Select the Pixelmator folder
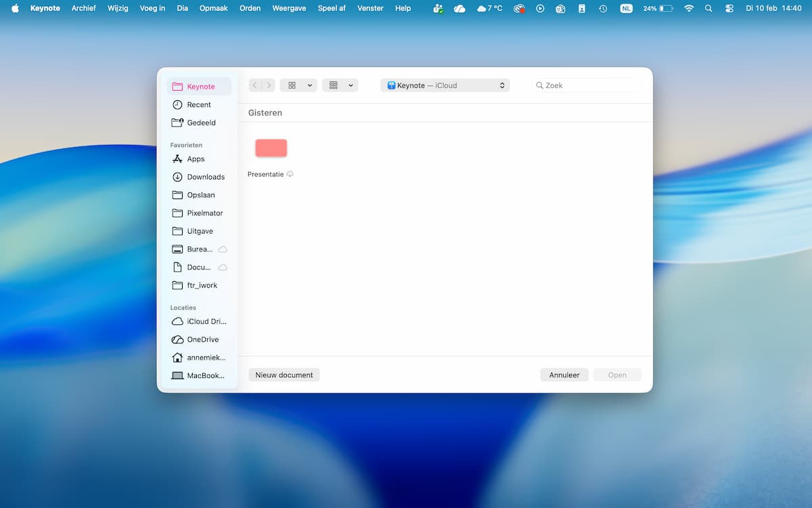The height and width of the screenshot is (508, 812). [x=204, y=213]
